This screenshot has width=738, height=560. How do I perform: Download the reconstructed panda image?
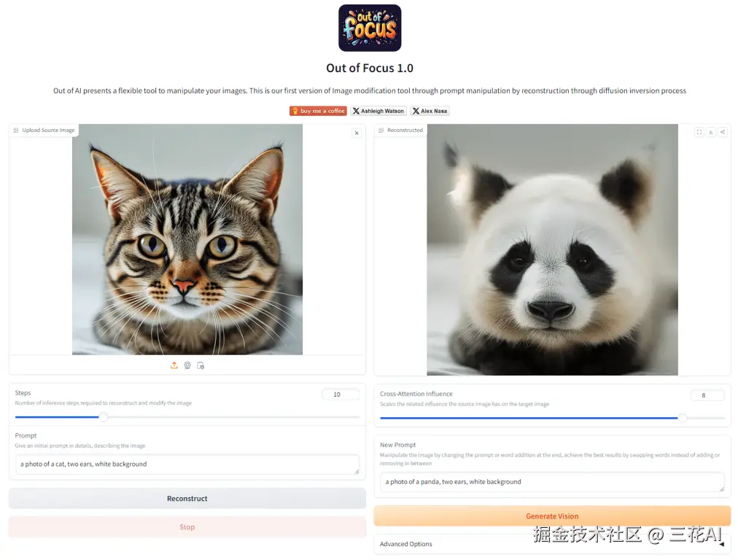pyautogui.click(x=711, y=132)
